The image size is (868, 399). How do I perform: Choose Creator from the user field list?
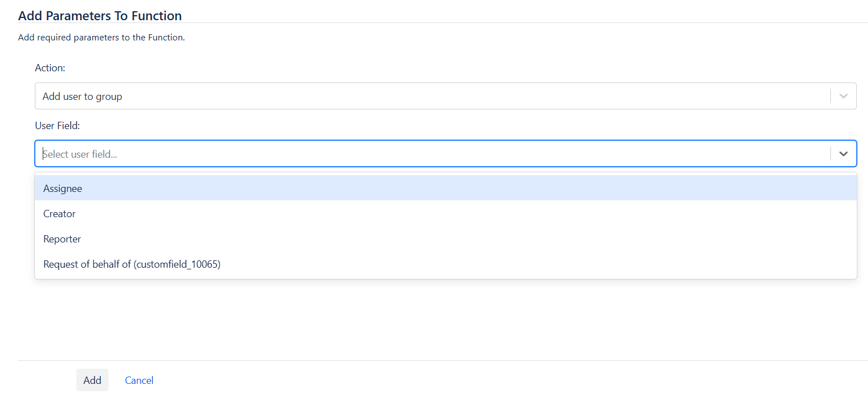[x=60, y=214]
